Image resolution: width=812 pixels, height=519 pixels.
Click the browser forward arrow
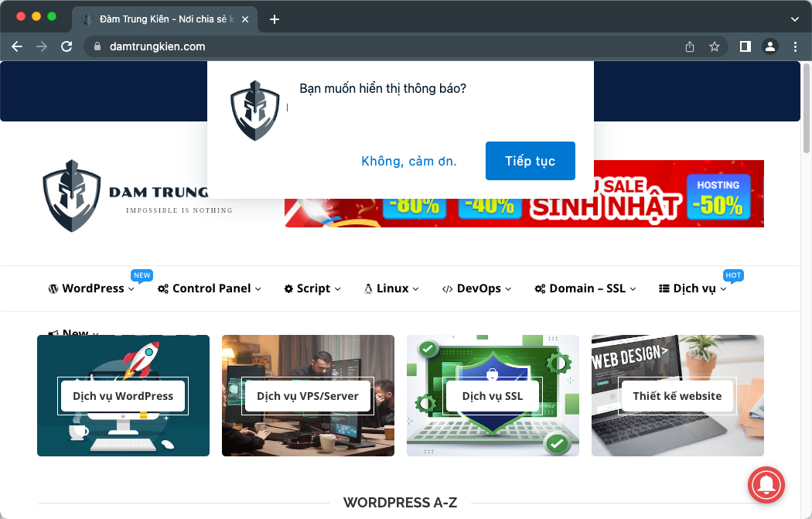[42, 46]
